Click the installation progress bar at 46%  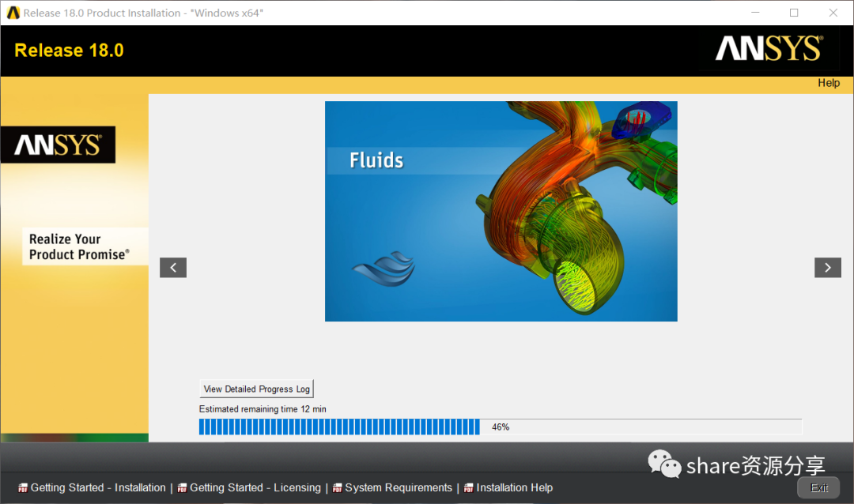tap(501, 427)
